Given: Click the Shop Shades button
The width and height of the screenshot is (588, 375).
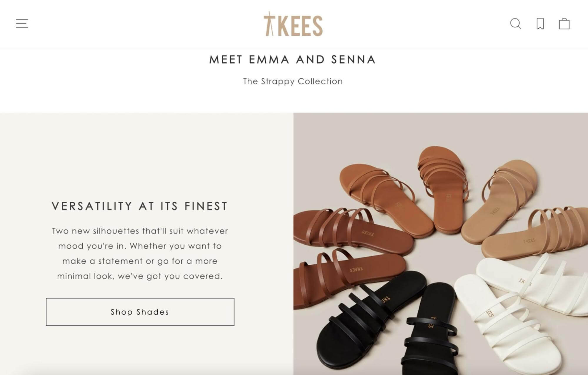Looking at the screenshot, I should point(140,312).
